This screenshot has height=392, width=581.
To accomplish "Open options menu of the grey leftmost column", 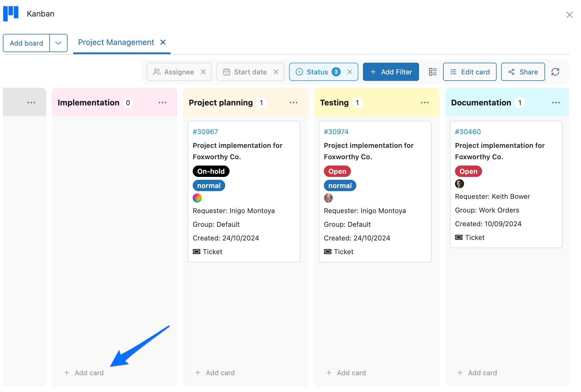I will (x=31, y=103).
